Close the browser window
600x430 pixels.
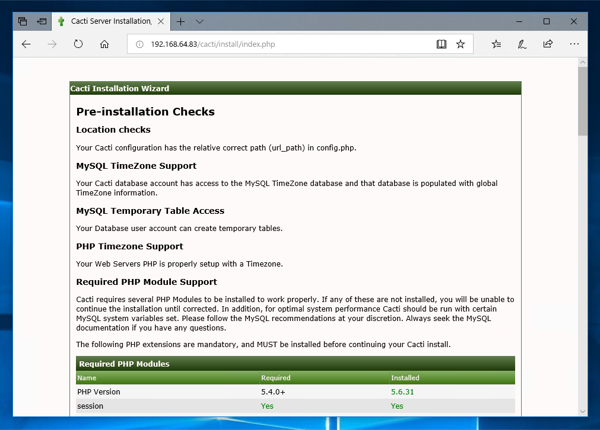pos(574,21)
